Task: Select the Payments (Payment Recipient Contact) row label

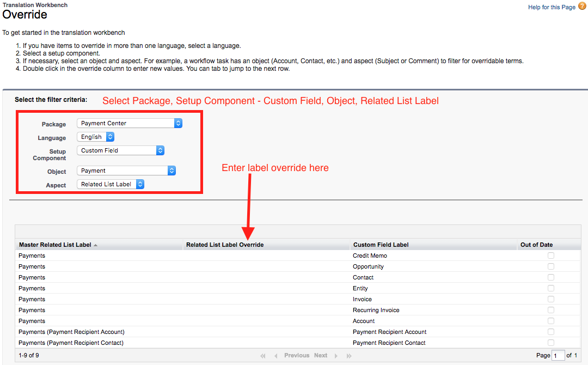Action: pyautogui.click(x=71, y=343)
